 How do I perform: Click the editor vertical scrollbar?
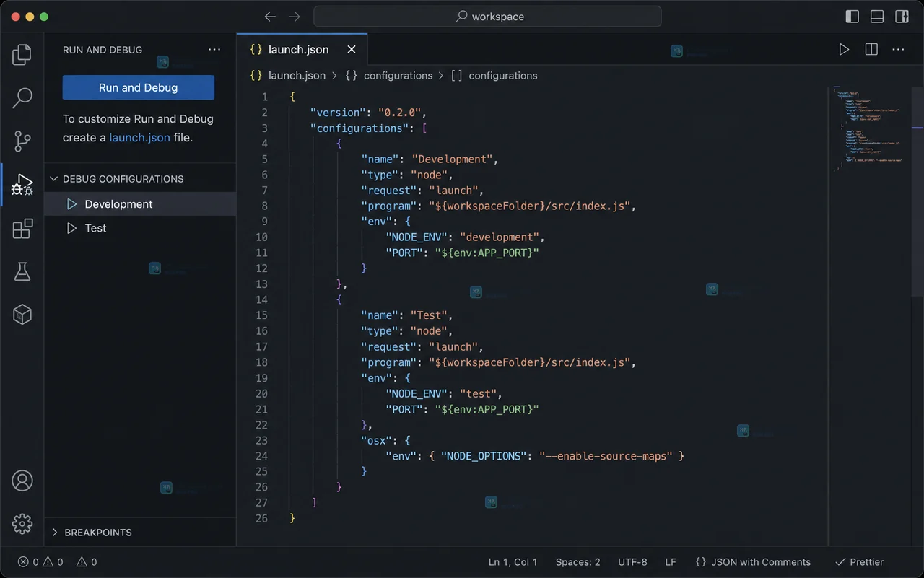tap(918, 191)
